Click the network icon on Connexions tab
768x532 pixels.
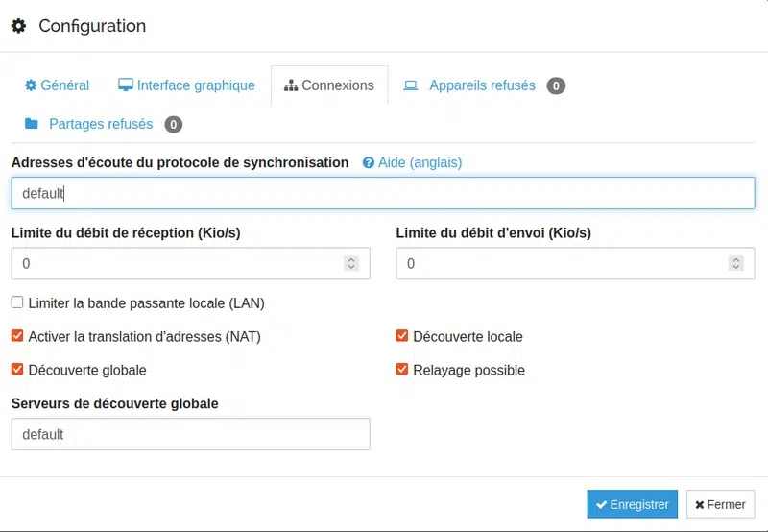[291, 86]
